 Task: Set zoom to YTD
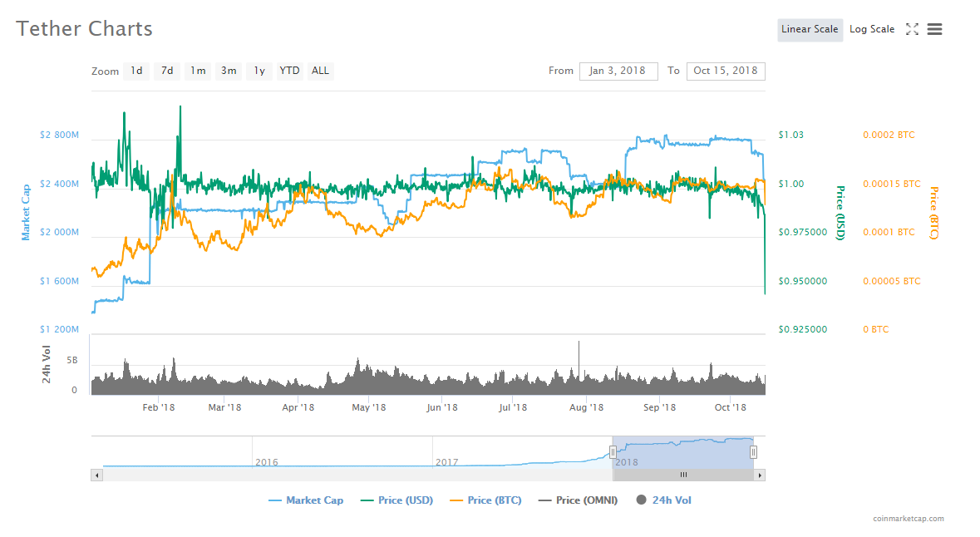(x=289, y=71)
